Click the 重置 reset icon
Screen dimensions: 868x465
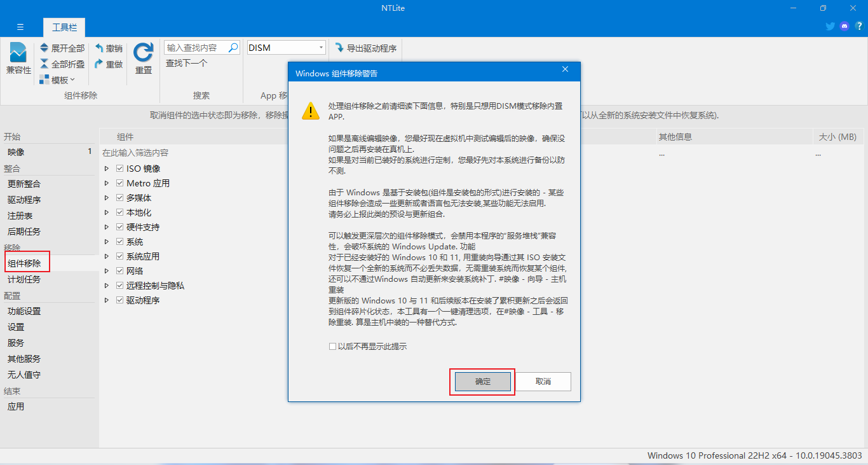[x=144, y=52]
